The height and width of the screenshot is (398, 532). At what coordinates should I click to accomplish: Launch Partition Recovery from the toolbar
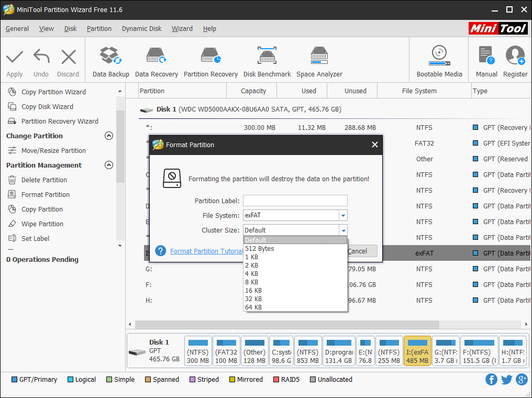pyautogui.click(x=210, y=59)
